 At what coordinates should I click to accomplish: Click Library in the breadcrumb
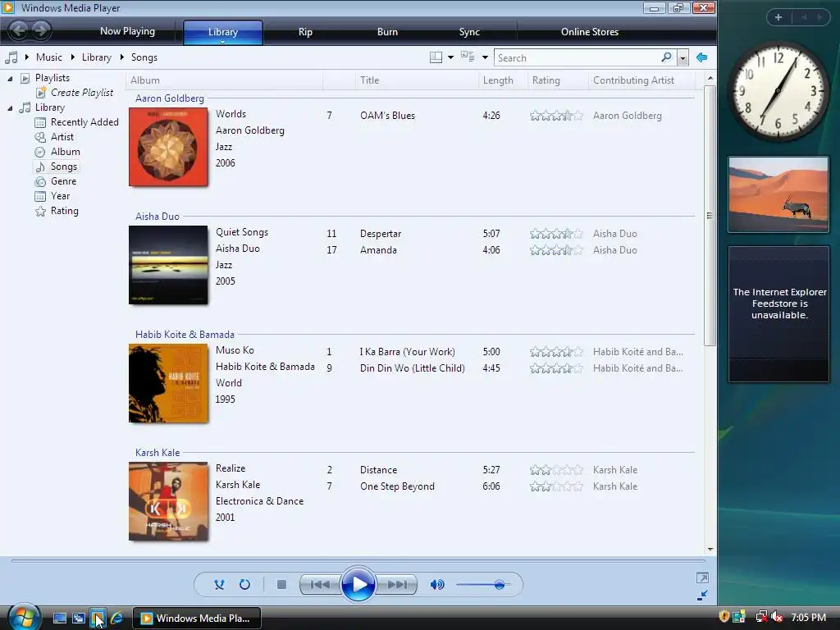pos(97,57)
